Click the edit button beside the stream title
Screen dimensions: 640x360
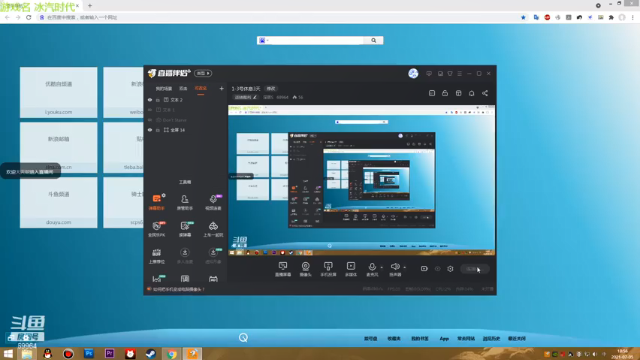point(271,89)
